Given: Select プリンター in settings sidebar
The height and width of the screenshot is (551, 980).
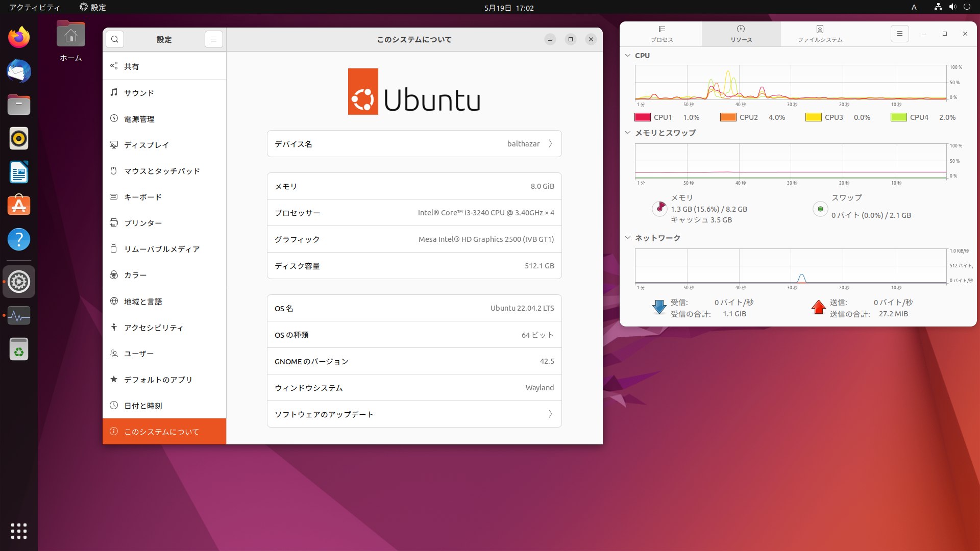Looking at the screenshot, I should tap(164, 223).
